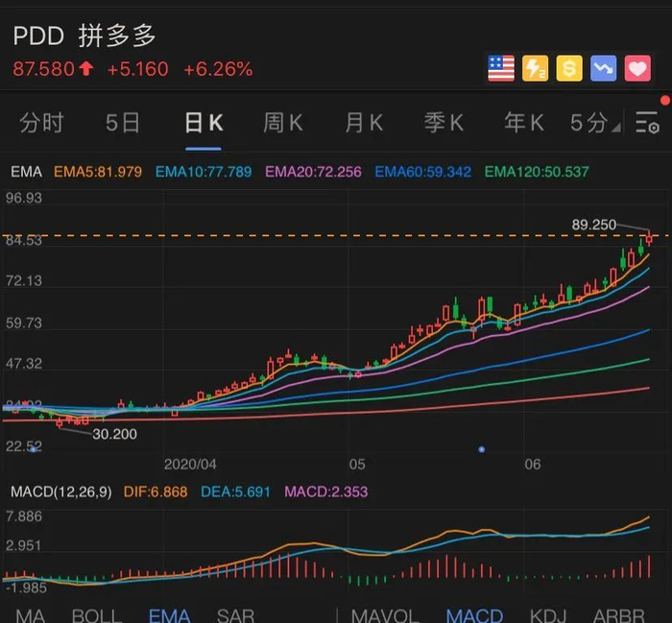
Task: Tap the price change +5.160
Action: [x=137, y=69]
